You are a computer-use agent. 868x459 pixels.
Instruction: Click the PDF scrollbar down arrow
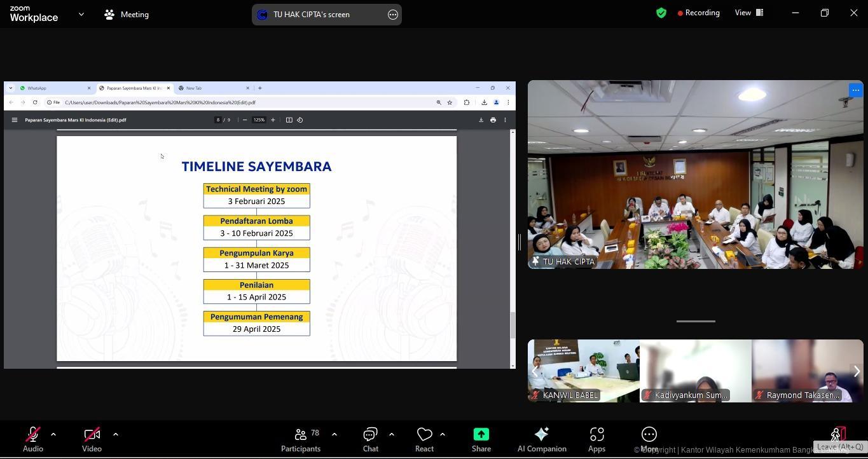[x=513, y=365]
